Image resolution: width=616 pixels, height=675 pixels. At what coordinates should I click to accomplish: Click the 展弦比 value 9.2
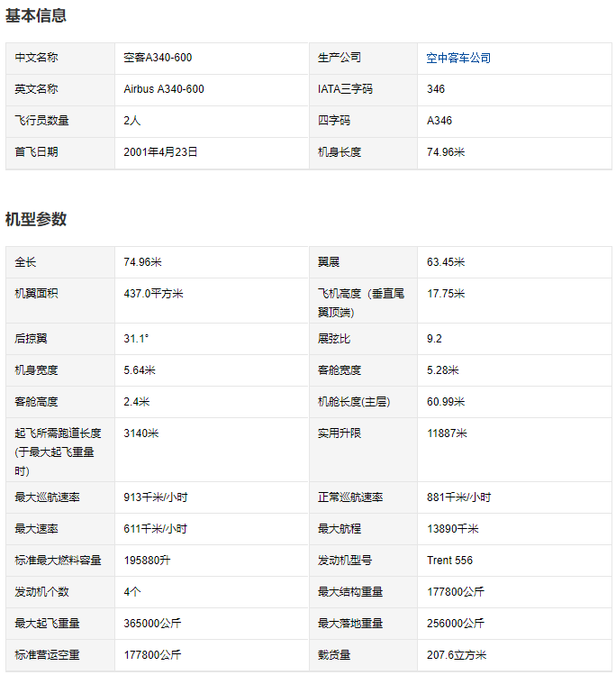(x=434, y=339)
